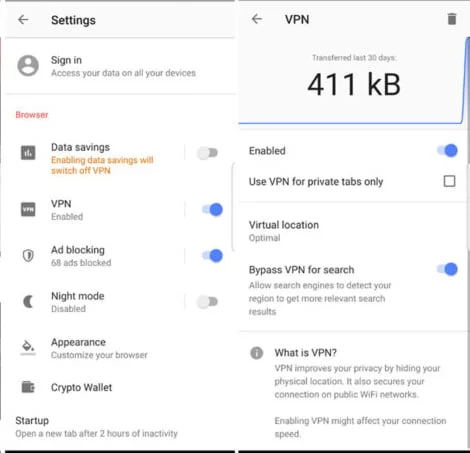Tap the Ad blocking shield icon
The width and height of the screenshot is (470, 453).
28,256
